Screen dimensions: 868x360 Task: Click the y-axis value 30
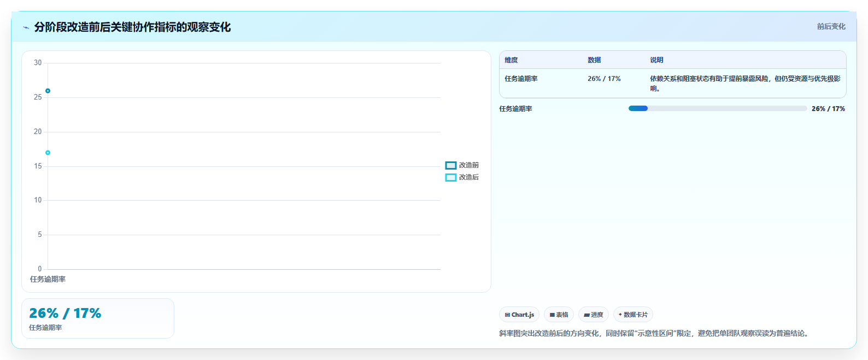pos(38,63)
